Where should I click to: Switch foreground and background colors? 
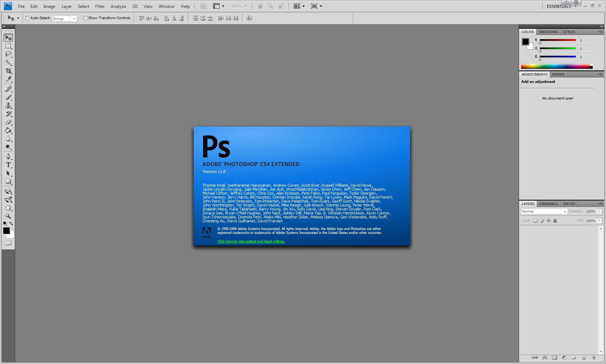(x=12, y=224)
